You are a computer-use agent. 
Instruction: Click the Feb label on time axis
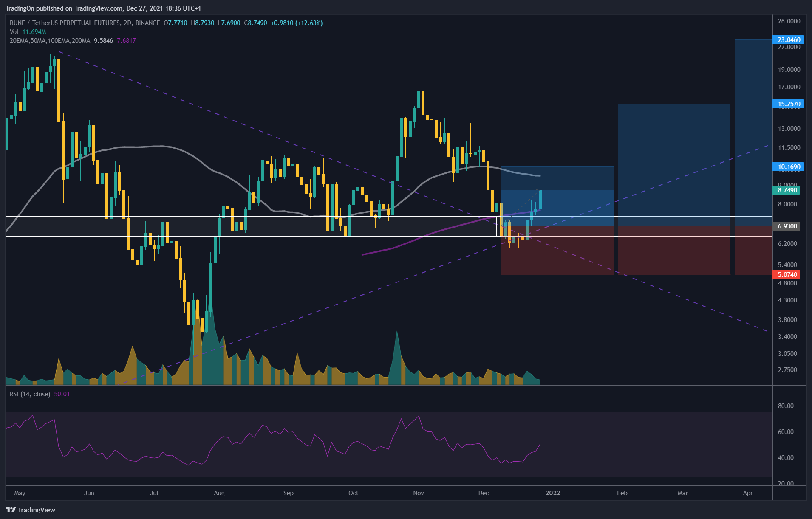(622, 493)
